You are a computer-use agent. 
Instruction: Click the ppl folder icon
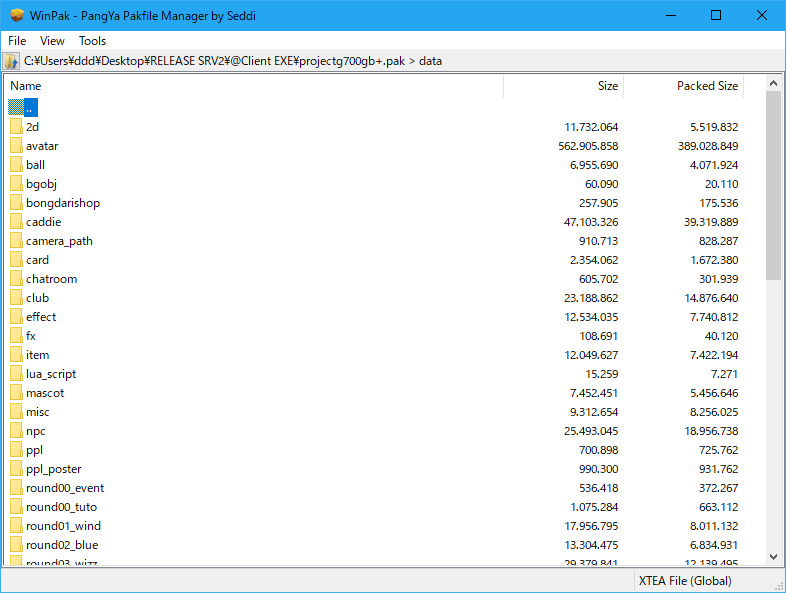pos(16,451)
